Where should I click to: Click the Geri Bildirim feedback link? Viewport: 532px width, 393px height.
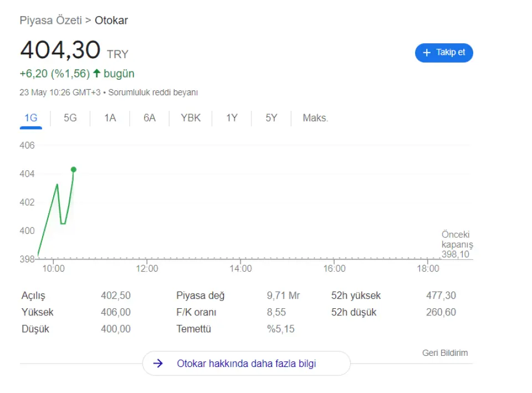click(x=445, y=353)
